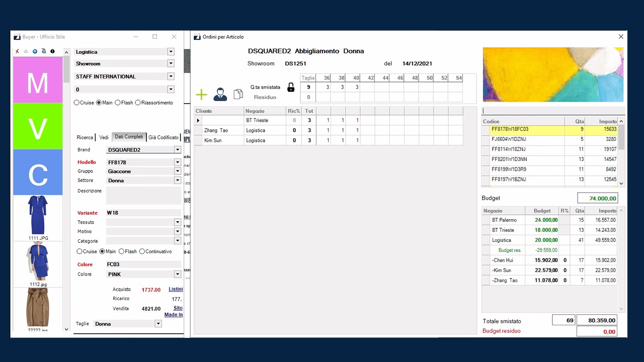Viewport: 644px width, 362px height.
Task: Switch to the Già Codificato tab
Action: (x=164, y=137)
